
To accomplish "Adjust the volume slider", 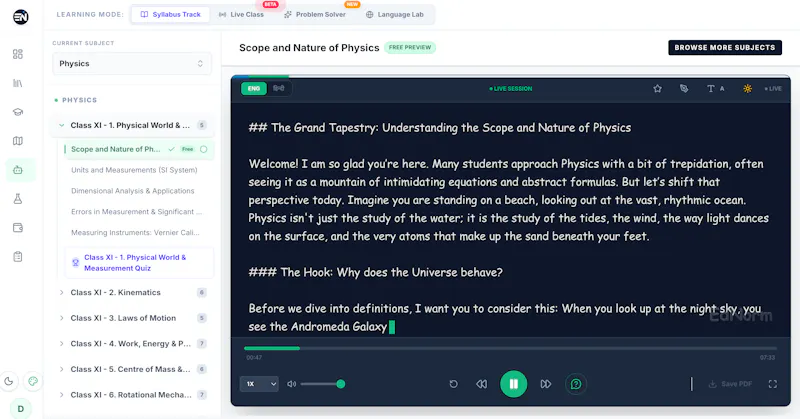I will [322, 384].
